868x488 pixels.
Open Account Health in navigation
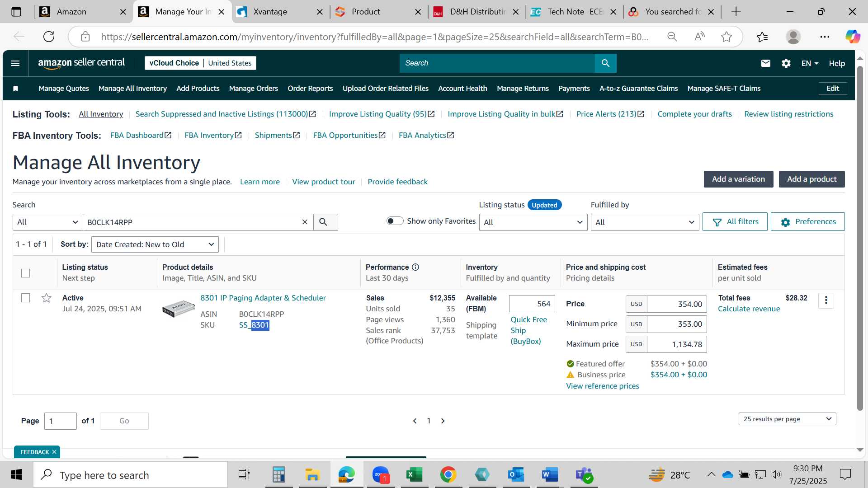click(462, 89)
